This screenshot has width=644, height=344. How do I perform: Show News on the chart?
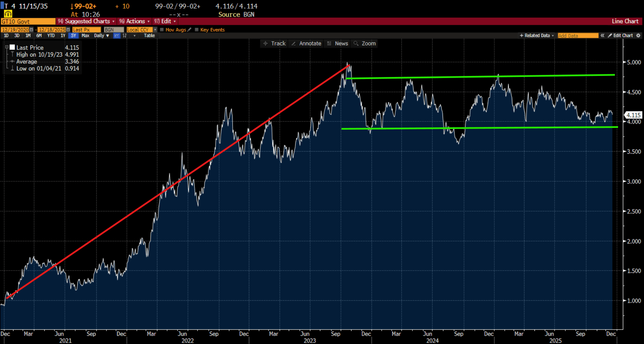pyautogui.click(x=338, y=43)
